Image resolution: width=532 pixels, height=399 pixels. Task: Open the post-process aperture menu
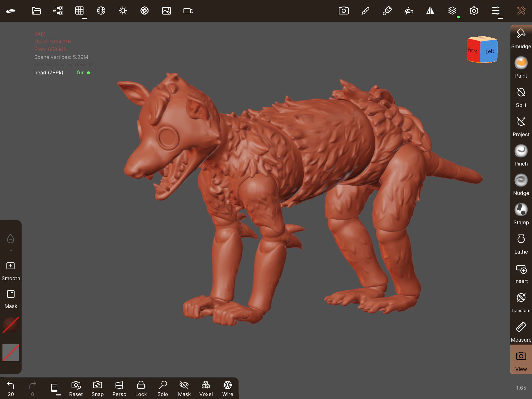pos(145,11)
